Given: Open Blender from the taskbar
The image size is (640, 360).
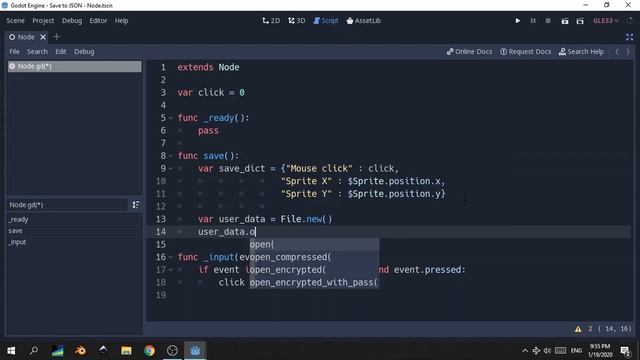Looking at the screenshot, I should [x=80, y=351].
